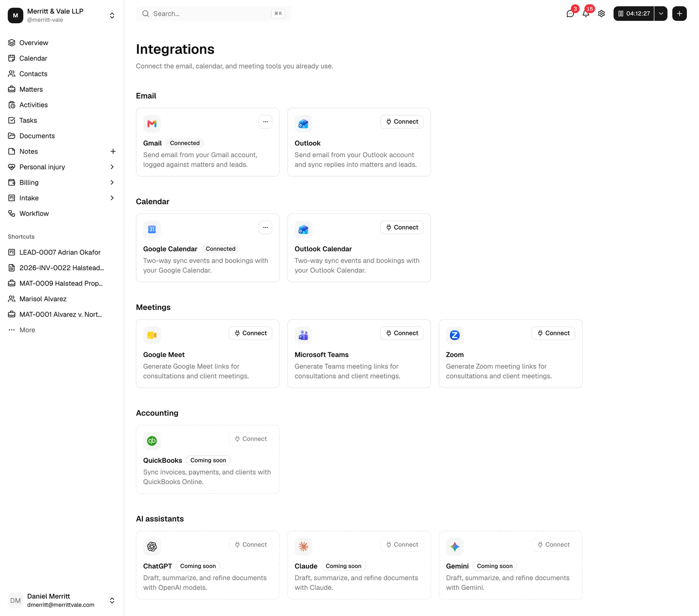Click the QuickBooks logo icon
Image resolution: width=699 pixels, height=616 pixels.
point(152,441)
